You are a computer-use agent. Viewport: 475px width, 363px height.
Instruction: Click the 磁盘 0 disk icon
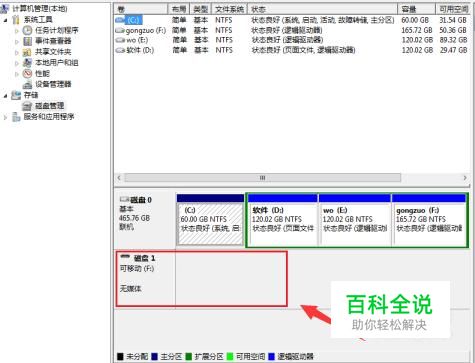pyautogui.click(x=125, y=200)
